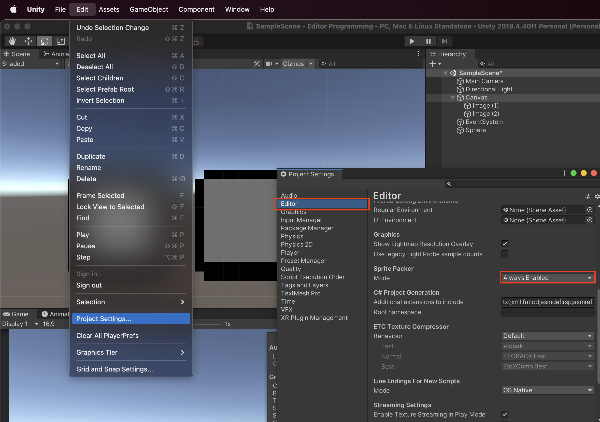Image resolution: width=600 pixels, height=422 pixels.
Task: Open the Sprite Packer Mode dropdown
Action: [548, 277]
